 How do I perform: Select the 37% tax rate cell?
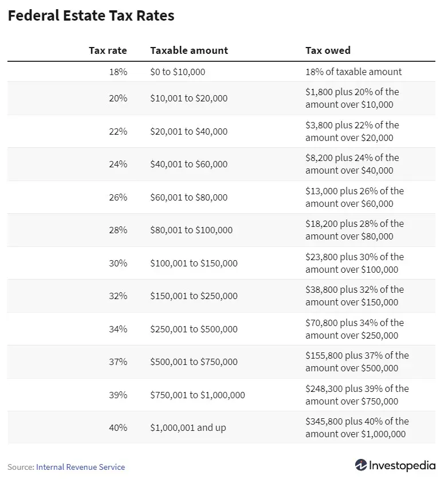(x=118, y=362)
